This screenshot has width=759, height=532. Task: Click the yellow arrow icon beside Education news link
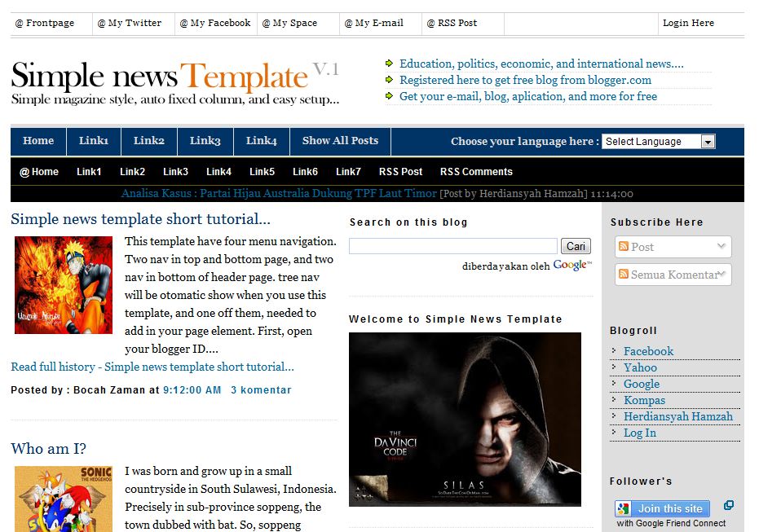[x=389, y=62]
